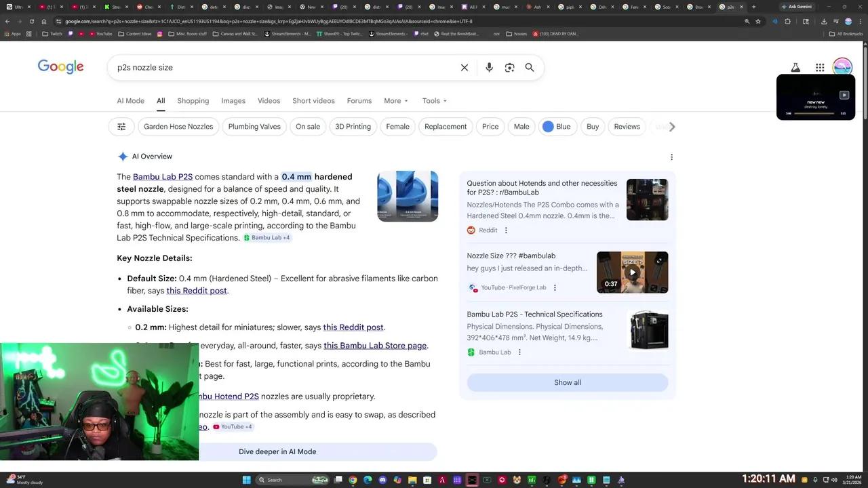Screen dimensions: 868x488
Task: Apply the Buy filter chip
Action: [593, 127]
